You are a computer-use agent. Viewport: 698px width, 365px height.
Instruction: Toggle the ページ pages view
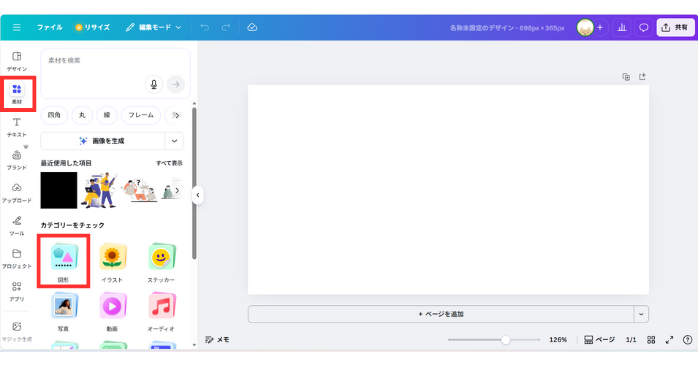point(599,340)
